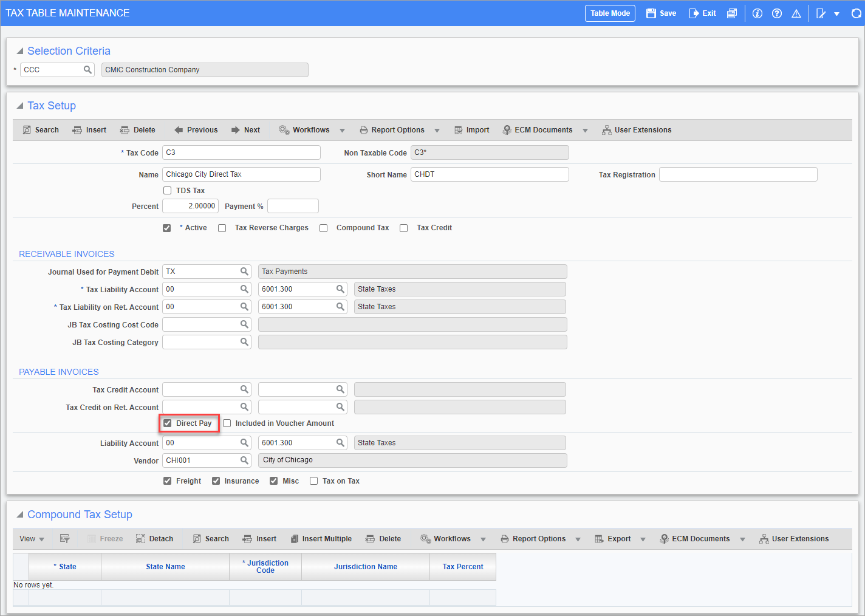Enable the Tax Reverse Charges checkbox
The width and height of the screenshot is (865, 616).
click(x=222, y=228)
